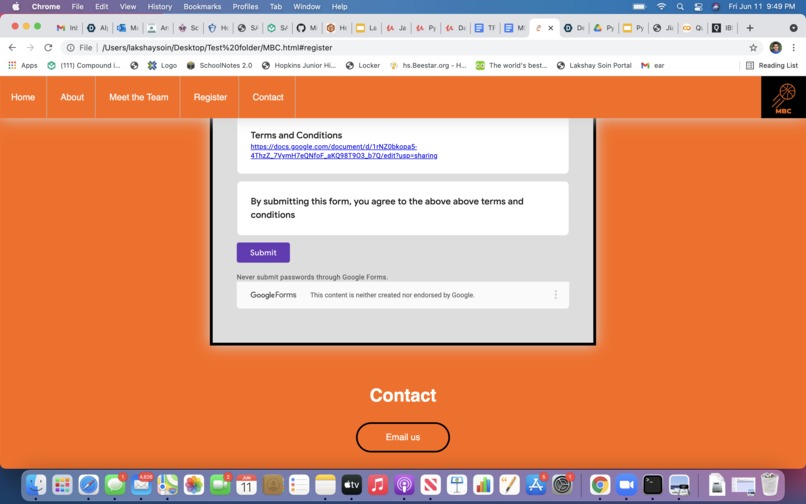Open Pages from the Dock
Image resolution: width=806 pixels, height=504 pixels.
[x=509, y=484]
